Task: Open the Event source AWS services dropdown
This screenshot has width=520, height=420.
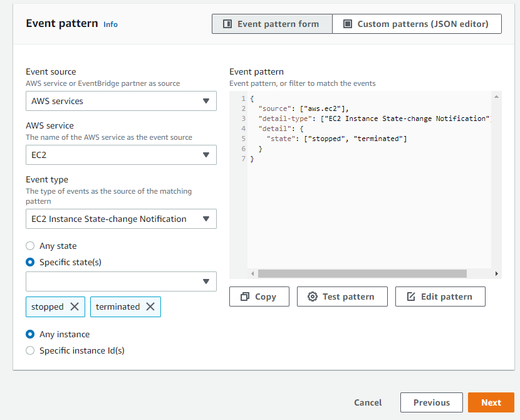Action: click(x=121, y=101)
